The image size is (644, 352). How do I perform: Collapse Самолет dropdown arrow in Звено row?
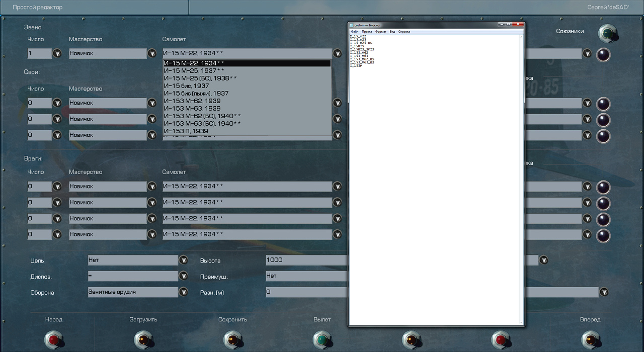(x=337, y=53)
